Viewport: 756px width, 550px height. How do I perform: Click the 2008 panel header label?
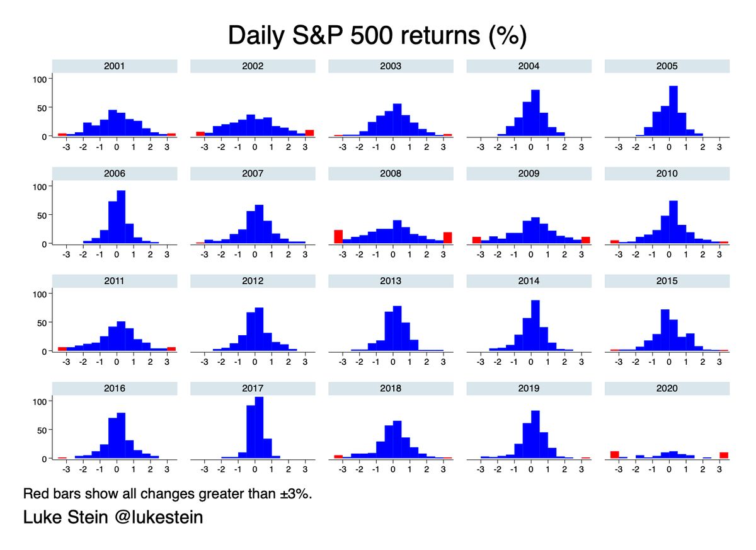[391, 173]
